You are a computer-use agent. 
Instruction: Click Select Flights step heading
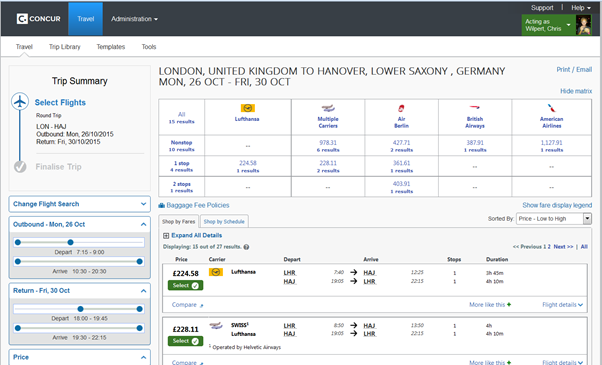coord(60,102)
